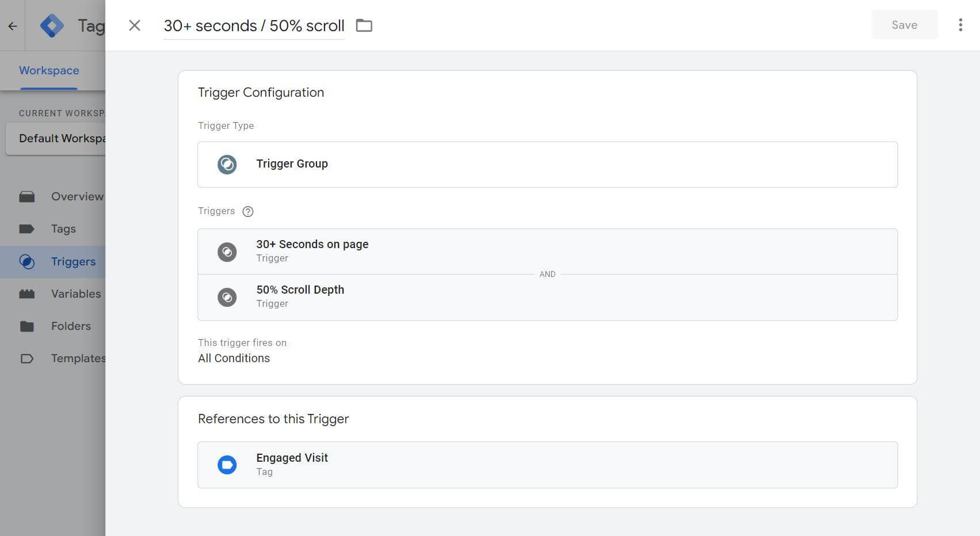
Task: Open the three-dot more options menu
Action: [960, 25]
